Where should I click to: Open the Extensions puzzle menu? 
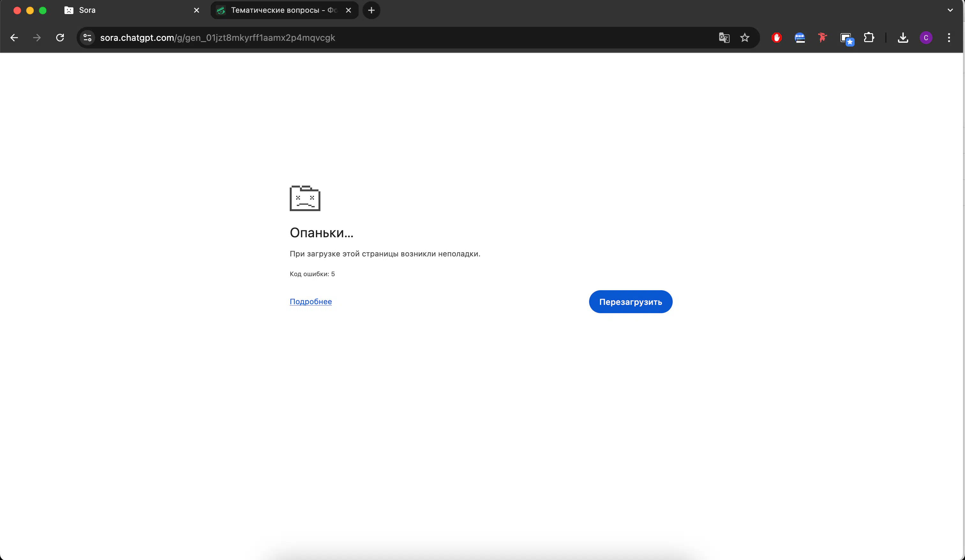click(869, 38)
